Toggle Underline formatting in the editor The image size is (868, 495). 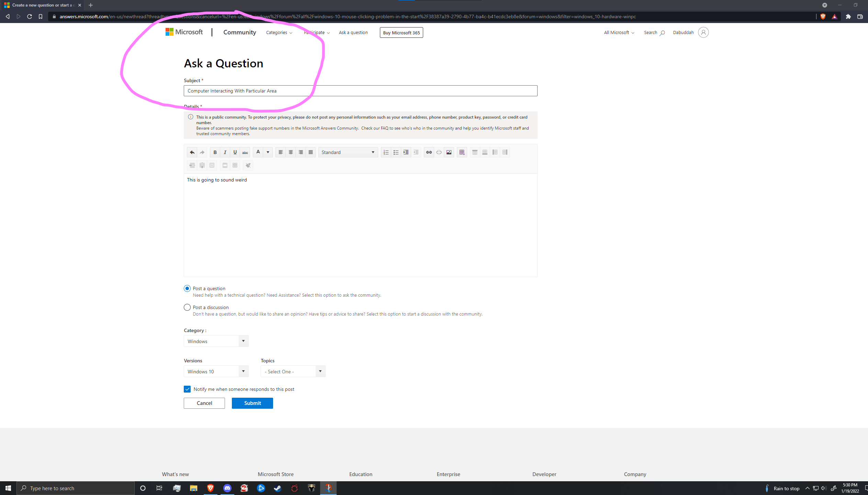(x=235, y=152)
